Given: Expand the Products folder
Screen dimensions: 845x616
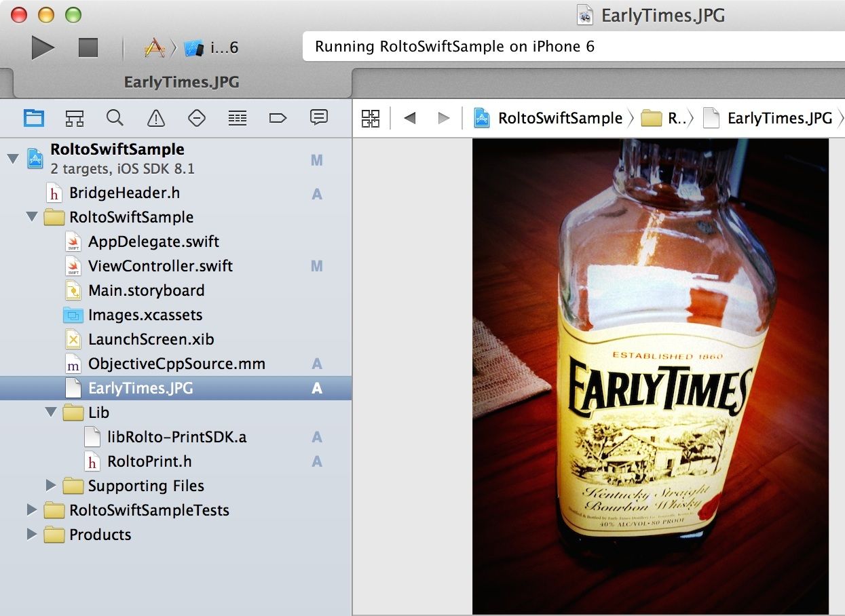Looking at the screenshot, I should 31,535.
